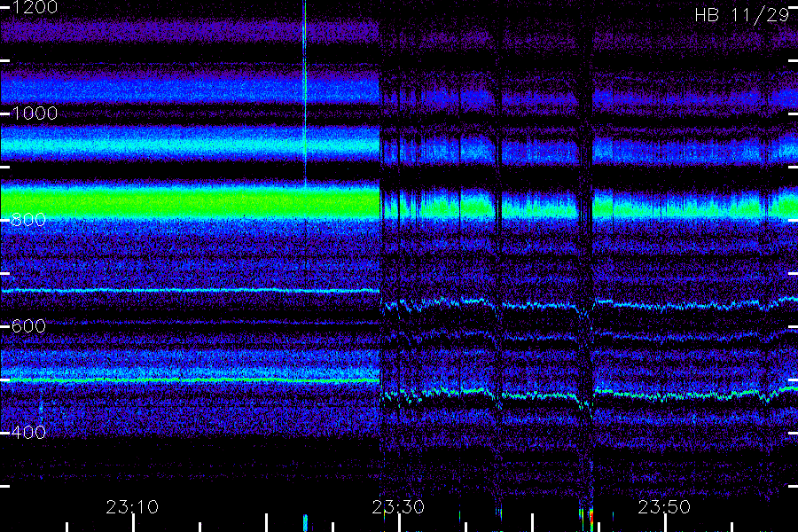Click the 400 frequency axis label
Image resolution: width=798 pixels, height=532 pixels.
coord(28,432)
